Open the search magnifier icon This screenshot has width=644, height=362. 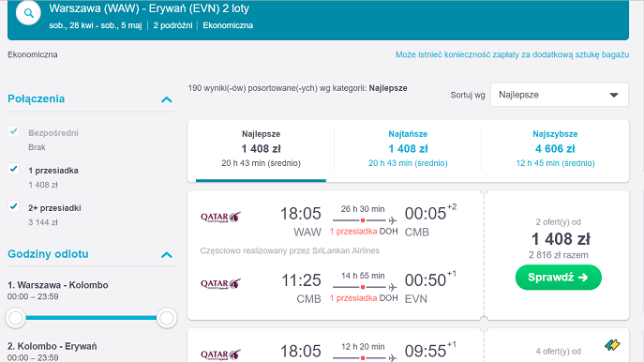[x=28, y=13]
